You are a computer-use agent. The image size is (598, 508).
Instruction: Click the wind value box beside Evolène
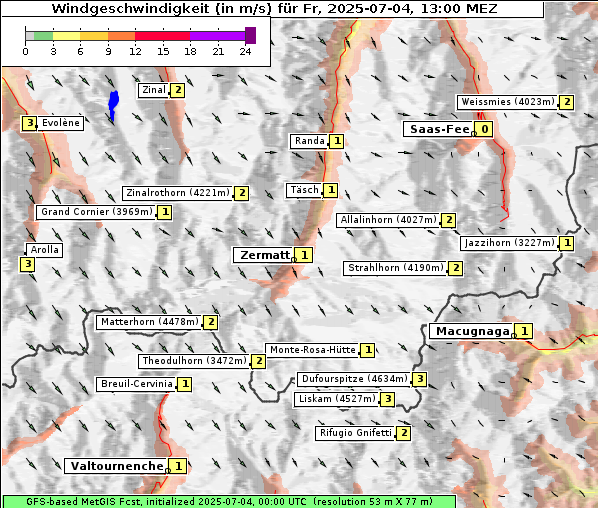pos(29,123)
